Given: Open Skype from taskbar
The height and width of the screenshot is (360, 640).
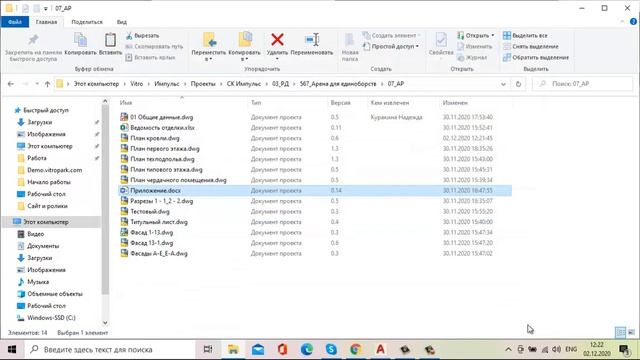Looking at the screenshot, I should [331, 349].
